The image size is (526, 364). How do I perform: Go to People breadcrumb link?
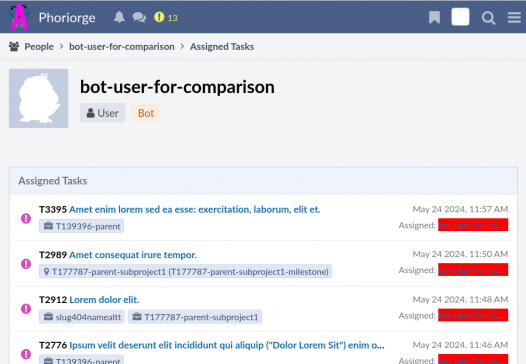pyautogui.click(x=39, y=46)
